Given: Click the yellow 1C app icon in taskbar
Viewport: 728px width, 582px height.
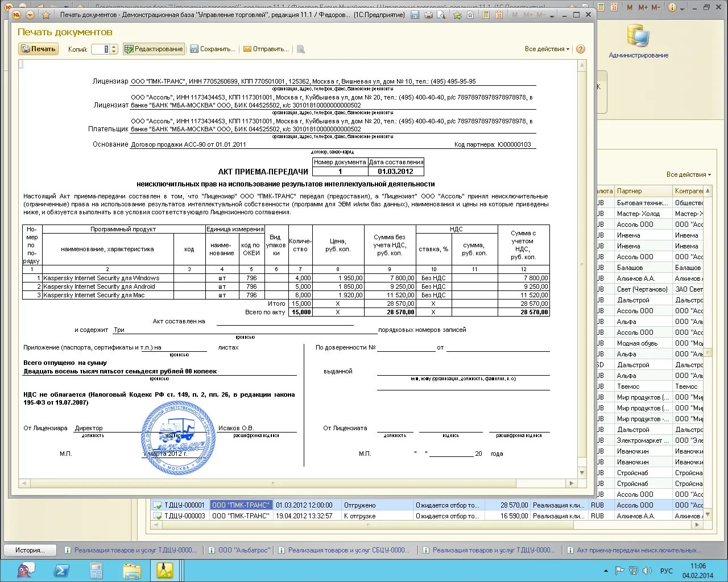Looking at the screenshot, I should click(x=165, y=571).
